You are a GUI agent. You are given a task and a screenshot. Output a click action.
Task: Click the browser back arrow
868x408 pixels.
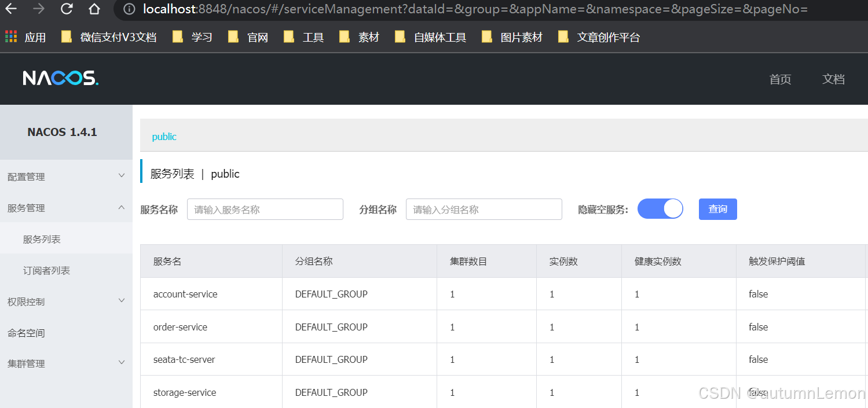[12, 9]
